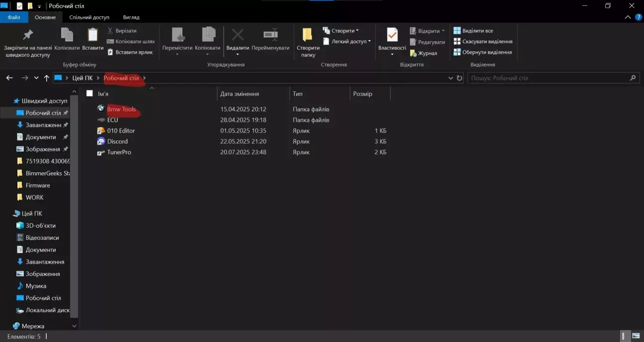Image resolution: width=644 pixels, height=342 pixels.
Task: Click the "Видалити" X icon
Action: [x=238, y=35]
